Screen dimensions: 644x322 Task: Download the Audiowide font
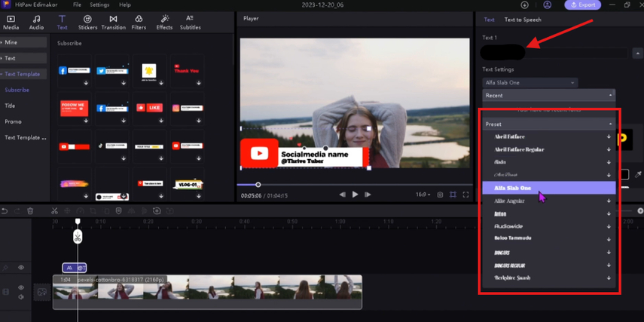609,226
